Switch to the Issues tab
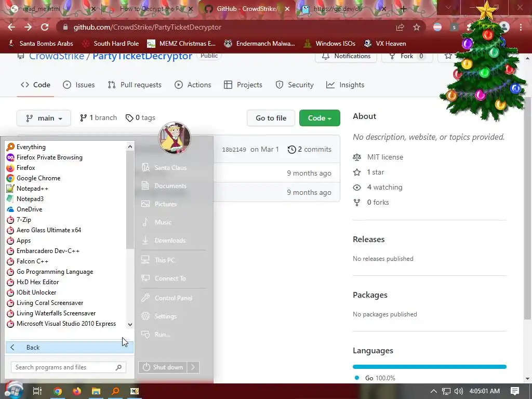 pyautogui.click(x=79, y=85)
